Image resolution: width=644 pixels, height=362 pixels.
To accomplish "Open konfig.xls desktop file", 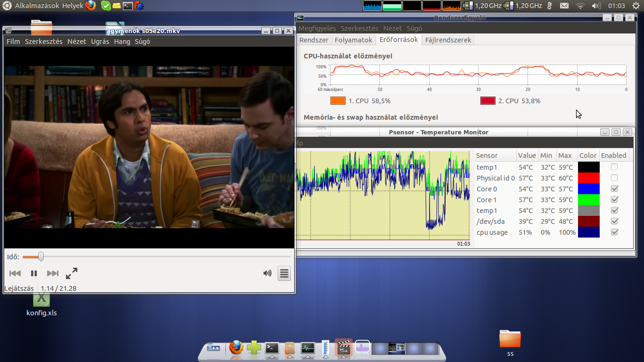I will 41,304.
